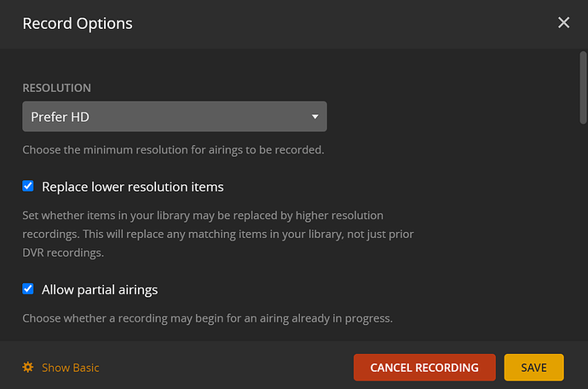Click the Prefer HD text in the dropdown
588x389 pixels.
pos(61,117)
